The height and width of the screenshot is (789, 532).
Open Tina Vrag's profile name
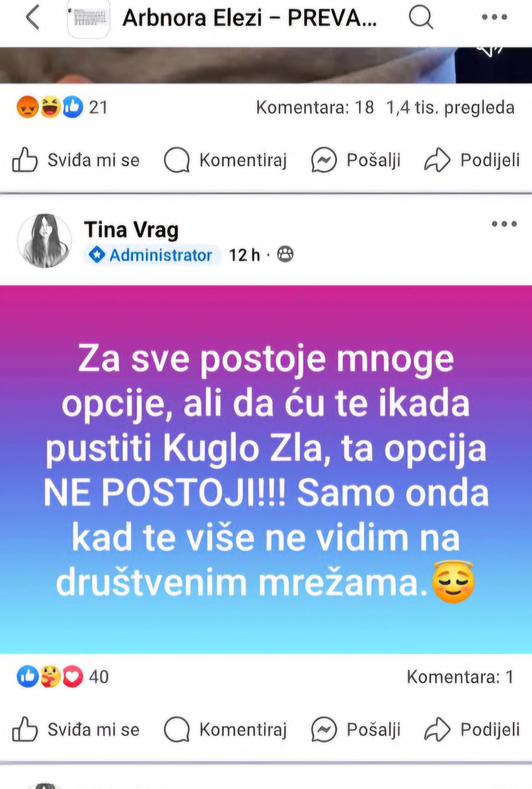[131, 230]
